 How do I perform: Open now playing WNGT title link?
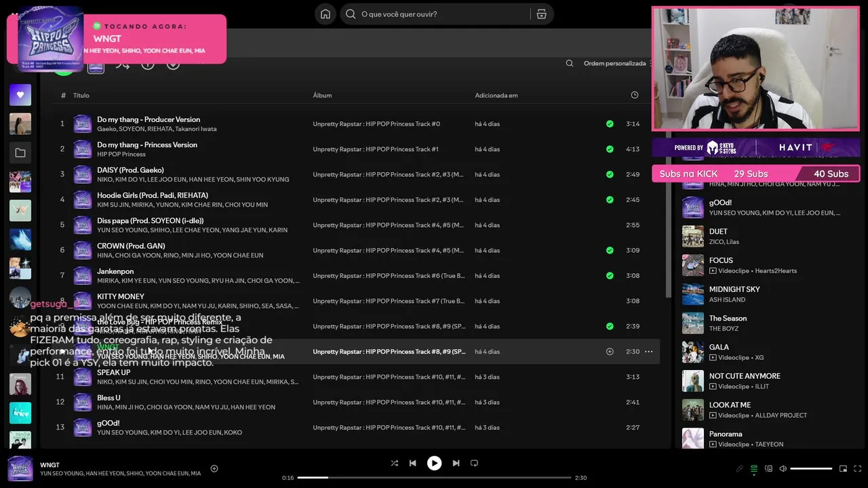50,465
